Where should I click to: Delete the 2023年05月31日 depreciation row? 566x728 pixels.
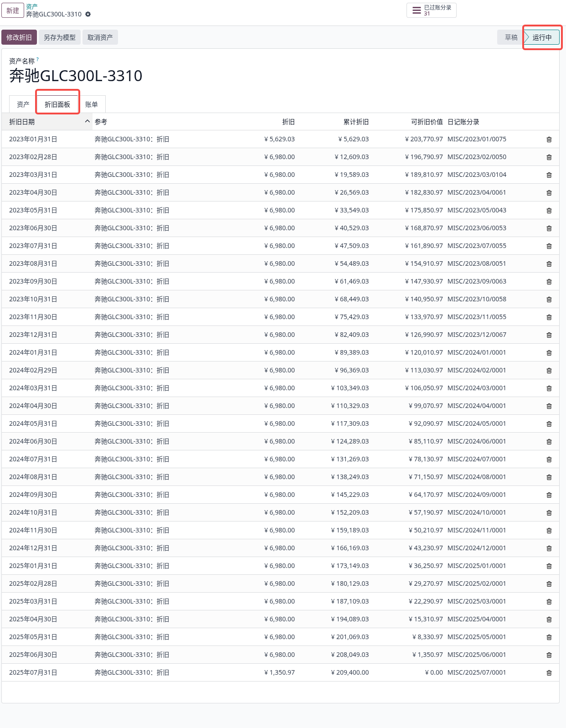(549, 211)
